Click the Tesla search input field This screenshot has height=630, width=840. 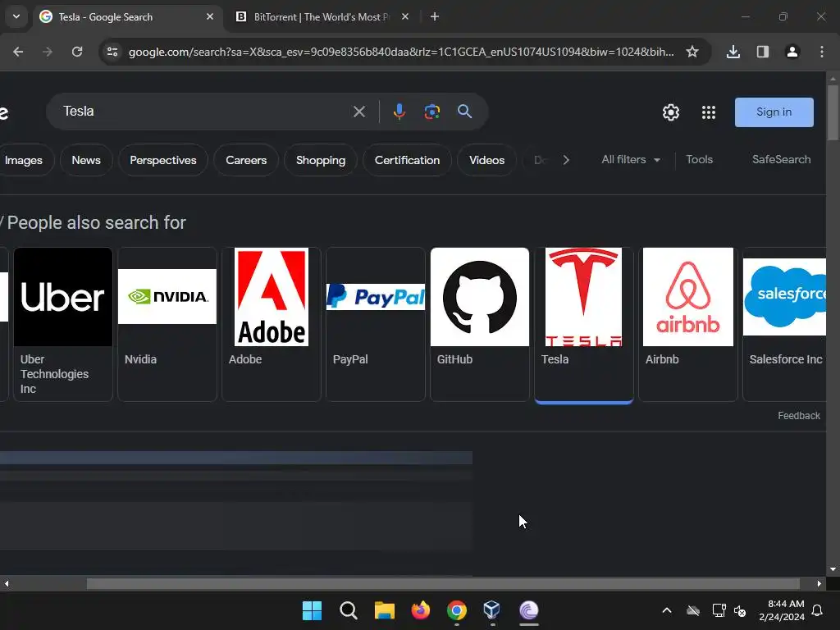click(203, 112)
